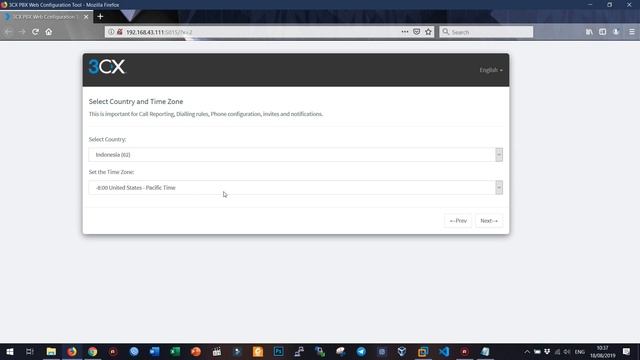The image size is (640, 360).
Task: Click the Firefox forward arrow
Action: pyautogui.click(x=22, y=32)
